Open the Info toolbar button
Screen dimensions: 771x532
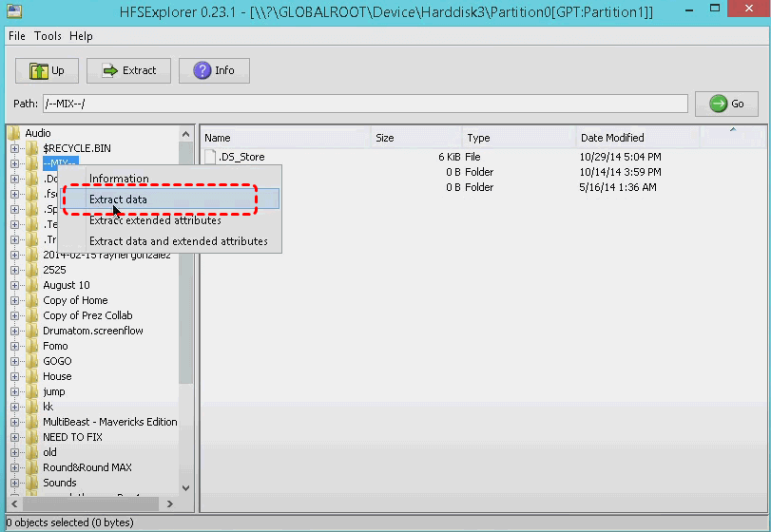pos(214,70)
